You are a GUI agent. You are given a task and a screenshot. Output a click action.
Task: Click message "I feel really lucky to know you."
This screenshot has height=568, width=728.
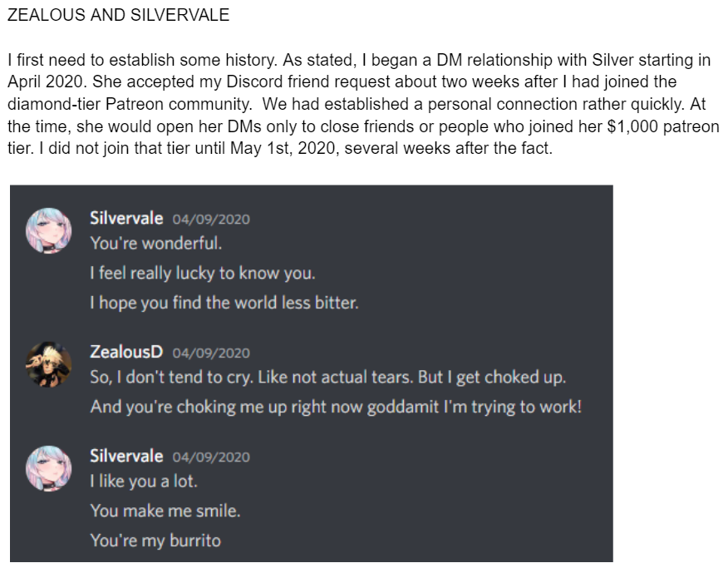[x=203, y=273]
